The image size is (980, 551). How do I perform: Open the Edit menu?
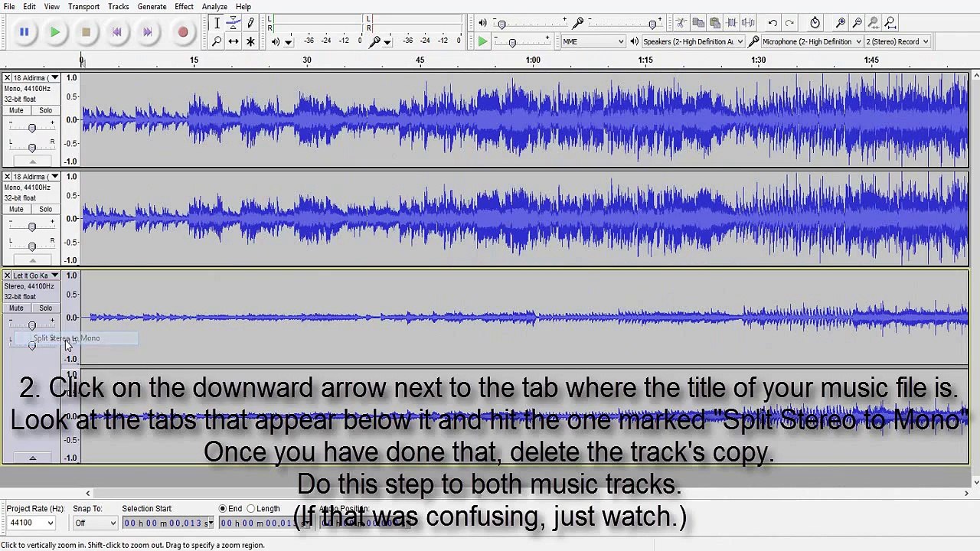pyautogui.click(x=29, y=6)
